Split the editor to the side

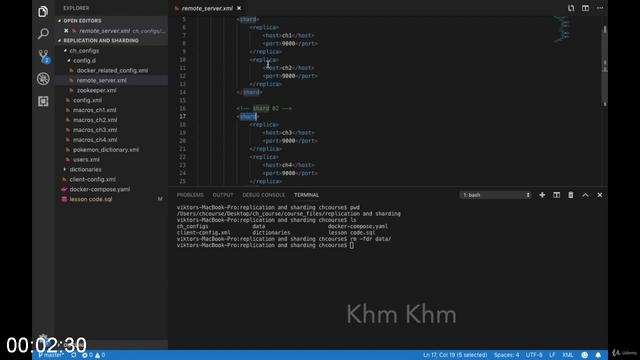point(585,8)
